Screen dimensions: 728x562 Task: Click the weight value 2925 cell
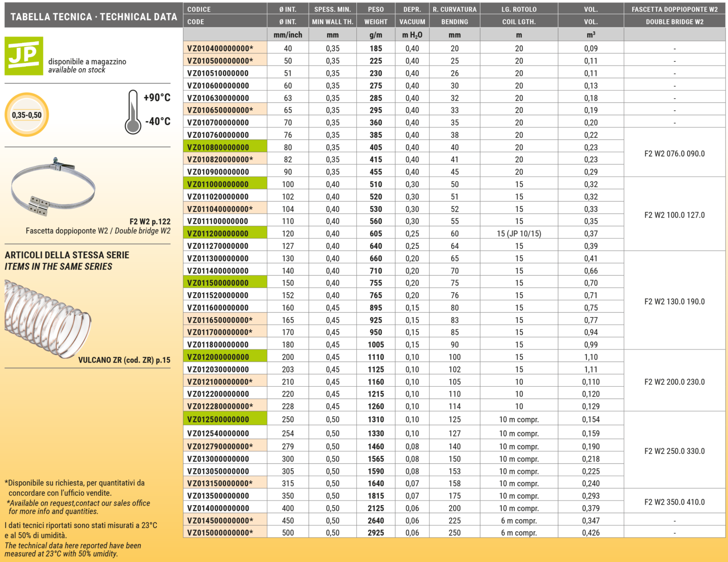coord(375,533)
